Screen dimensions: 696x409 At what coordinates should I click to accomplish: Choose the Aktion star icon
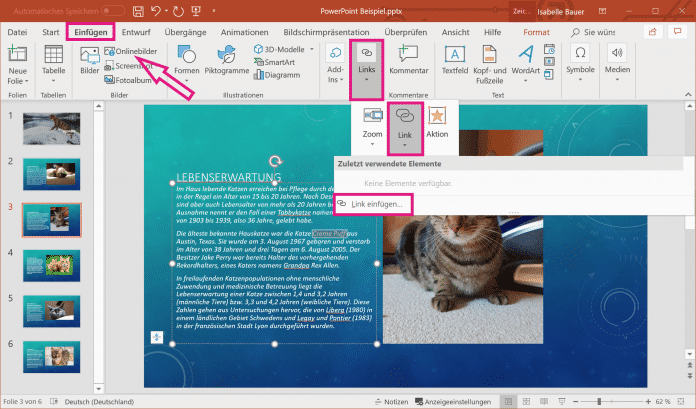pos(437,123)
